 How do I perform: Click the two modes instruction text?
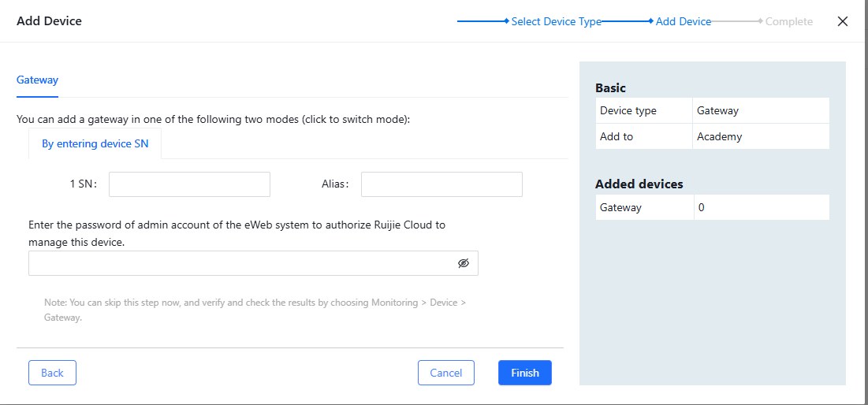tap(213, 119)
